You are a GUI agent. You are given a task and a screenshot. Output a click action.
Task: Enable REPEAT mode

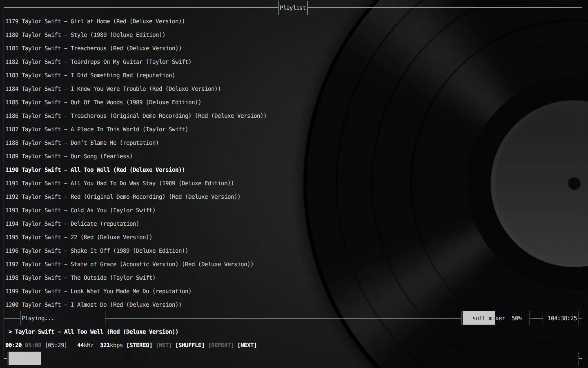[221, 345]
